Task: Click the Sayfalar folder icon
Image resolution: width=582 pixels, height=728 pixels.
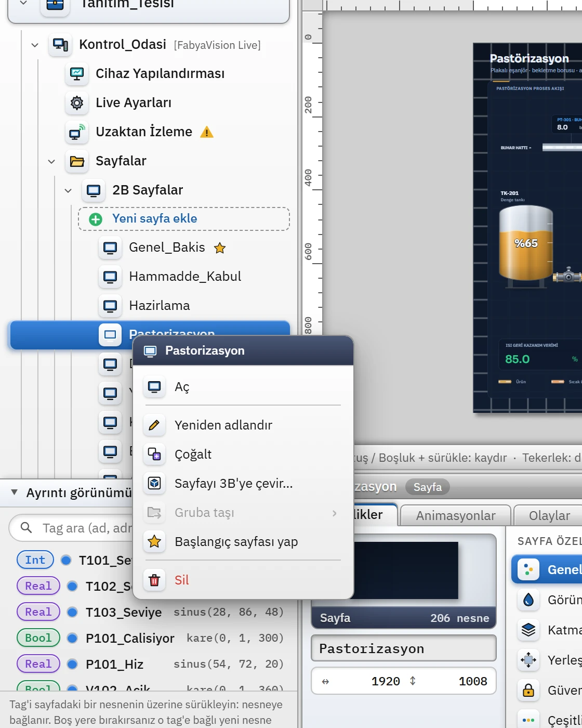Action: coord(77,161)
